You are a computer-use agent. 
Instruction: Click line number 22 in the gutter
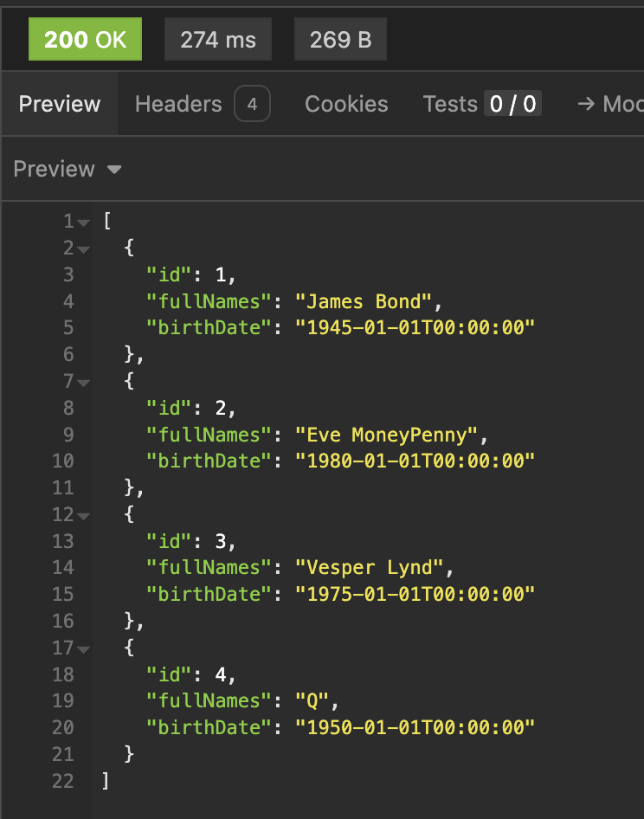coord(63,781)
